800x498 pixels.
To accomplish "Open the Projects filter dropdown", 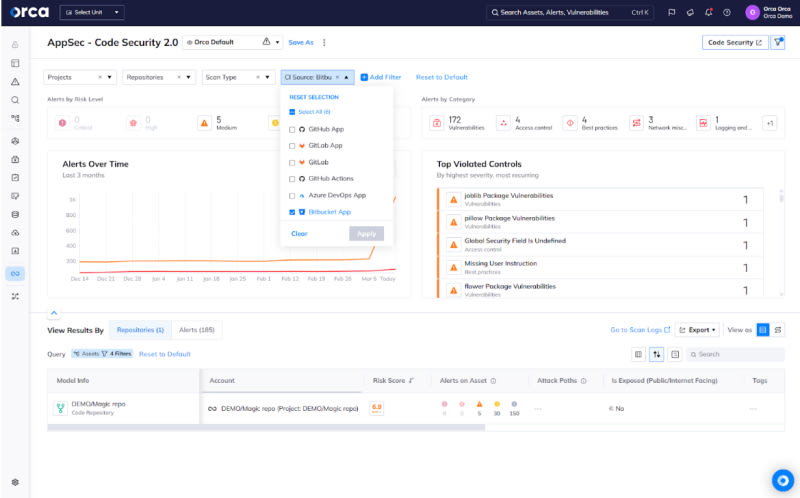I will tap(80, 77).
